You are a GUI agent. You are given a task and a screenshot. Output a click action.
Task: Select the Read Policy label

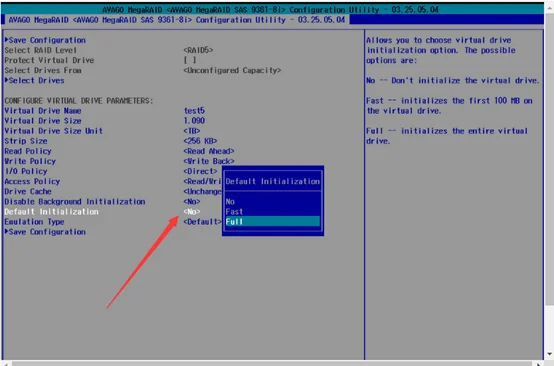tap(28, 151)
